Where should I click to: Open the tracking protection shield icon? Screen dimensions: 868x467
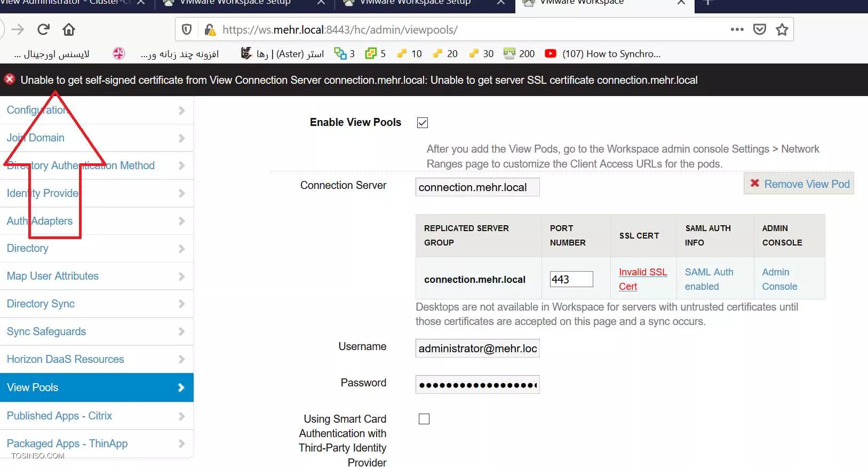[x=187, y=30]
